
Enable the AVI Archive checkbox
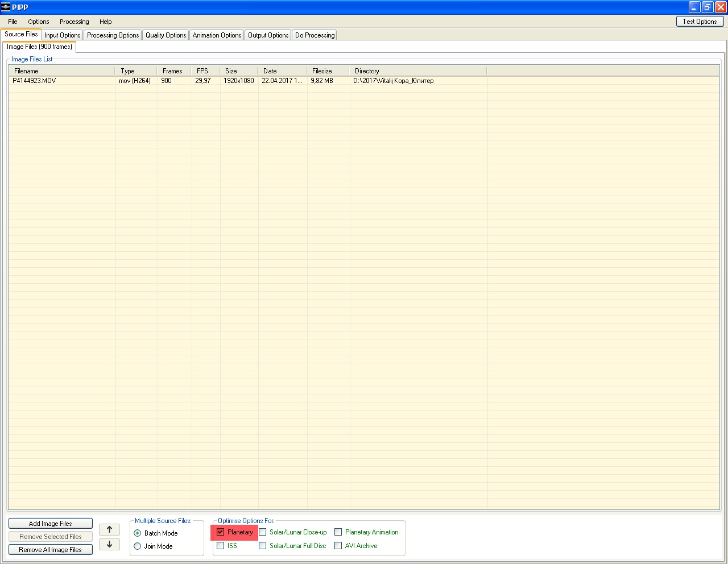[338, 546]
